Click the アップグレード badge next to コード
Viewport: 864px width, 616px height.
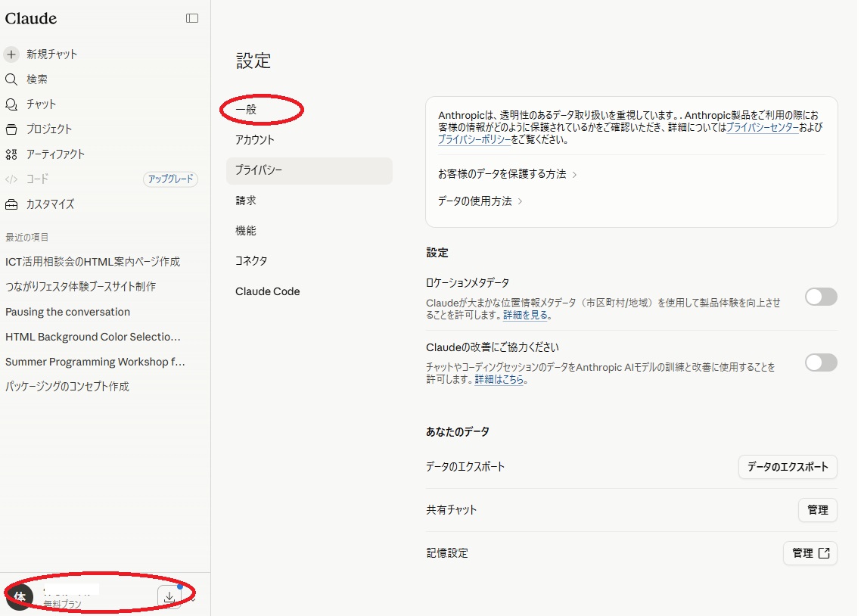click(170, 179)
